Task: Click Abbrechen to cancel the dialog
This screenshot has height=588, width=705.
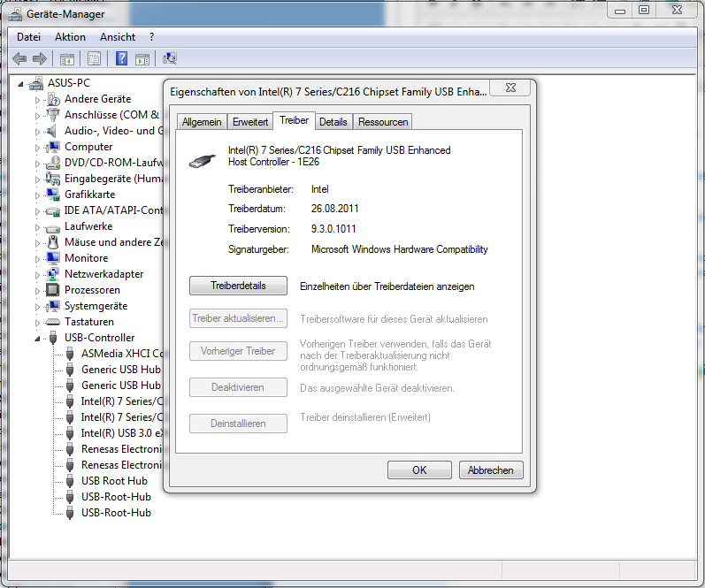Action: [x=491, y=470]
